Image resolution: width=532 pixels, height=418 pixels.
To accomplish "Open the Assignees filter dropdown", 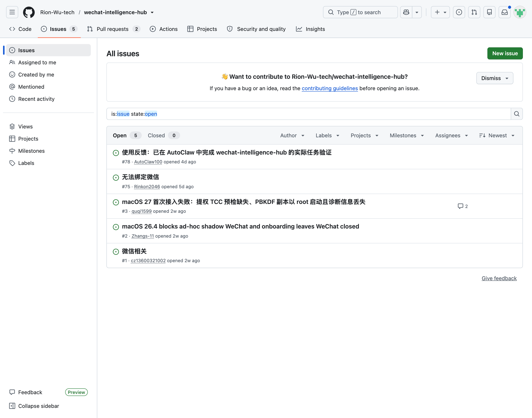I will point(452,136).
